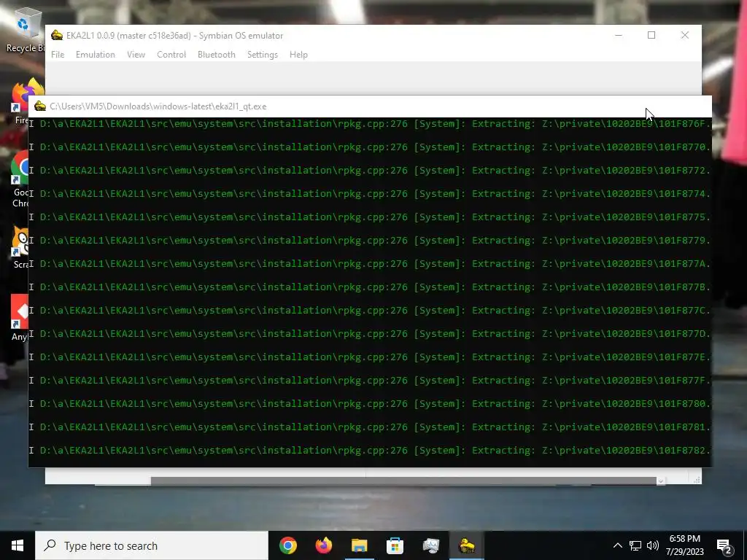Click log line ending in 101F8774
Screen dimensions: 747x560
tap(370, 194)
